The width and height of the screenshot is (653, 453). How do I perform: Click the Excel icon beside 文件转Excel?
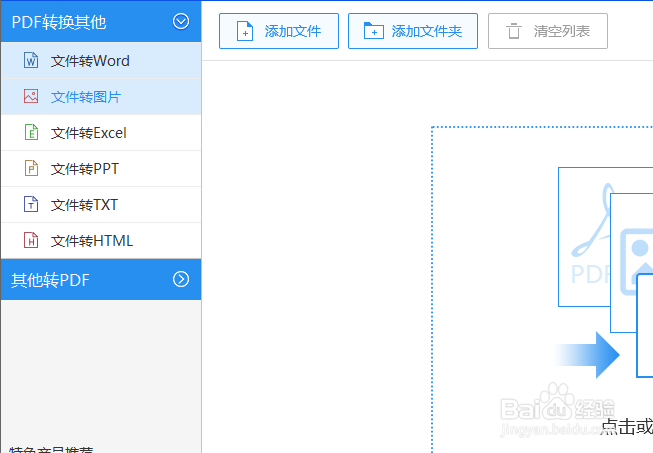tap(31, 132)
